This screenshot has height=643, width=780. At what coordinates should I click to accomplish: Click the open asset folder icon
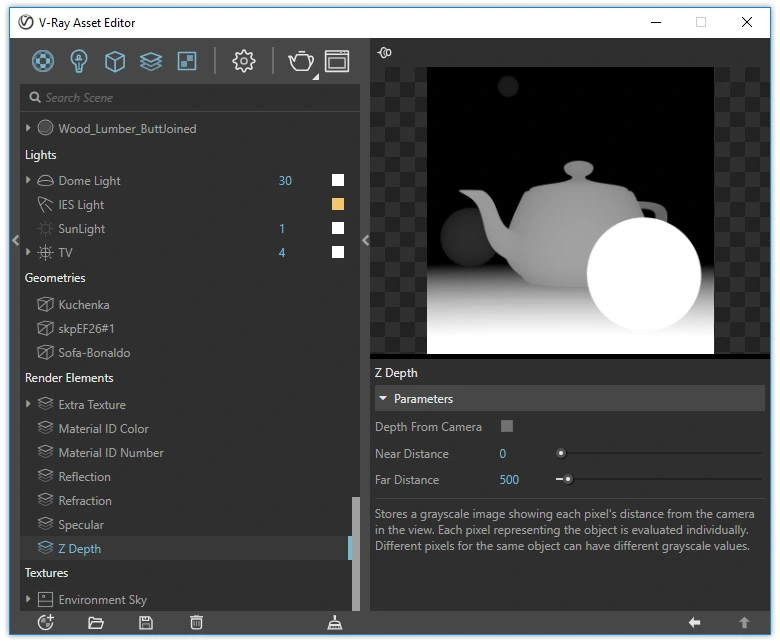(x=96, y=623)
